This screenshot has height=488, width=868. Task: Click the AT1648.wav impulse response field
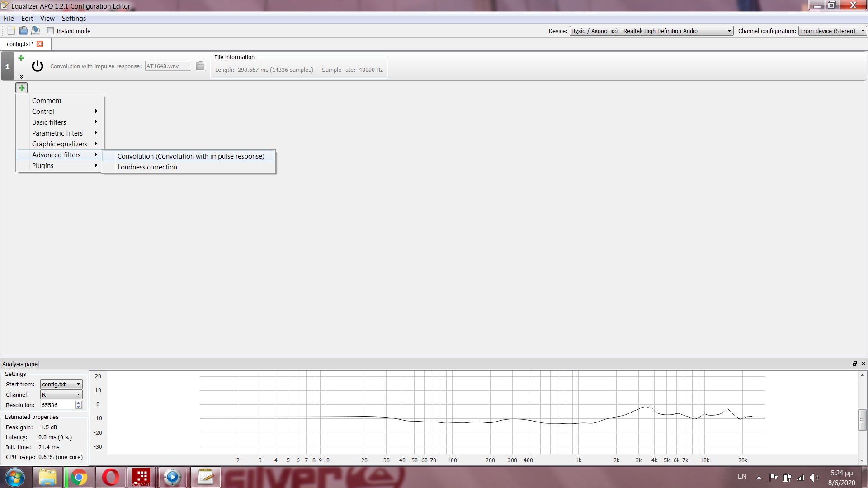[168, 66]
